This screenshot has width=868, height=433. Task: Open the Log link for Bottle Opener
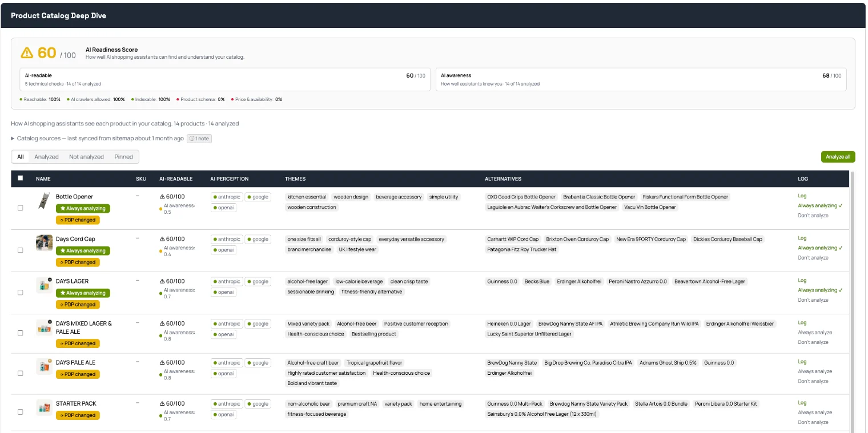(x=802, y=196)
